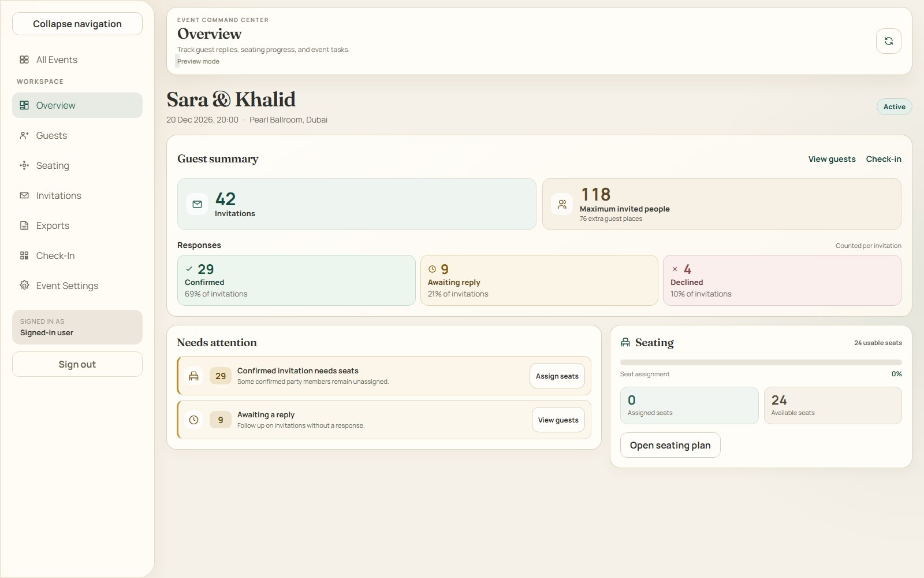This screenshot has height=578, width=924.
Task: Collapse the navigation sidebar
Action: click(77, 24)
